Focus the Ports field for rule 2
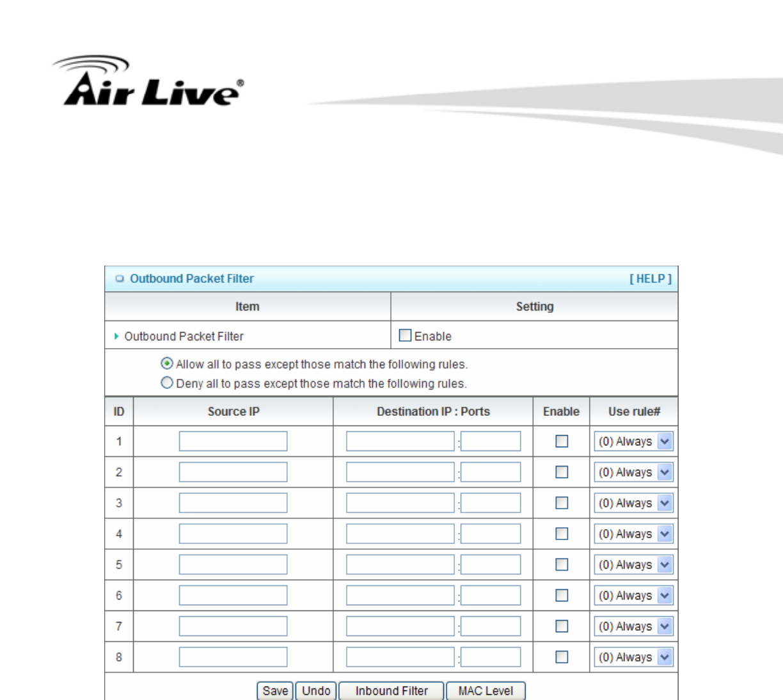This screenshot has width=783, height=700. pos(491,472)
